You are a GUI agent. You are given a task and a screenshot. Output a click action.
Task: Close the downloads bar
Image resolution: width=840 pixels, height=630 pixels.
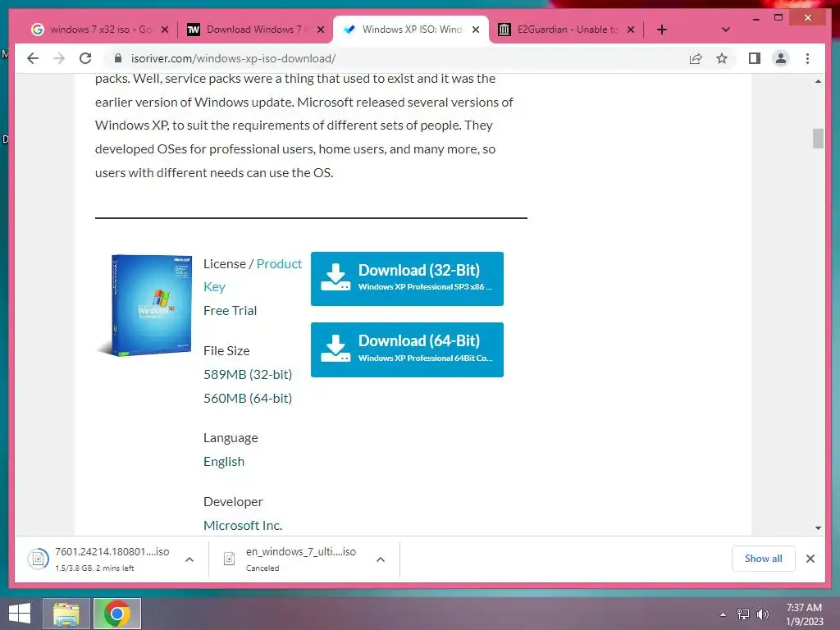[x=810, y=559]
